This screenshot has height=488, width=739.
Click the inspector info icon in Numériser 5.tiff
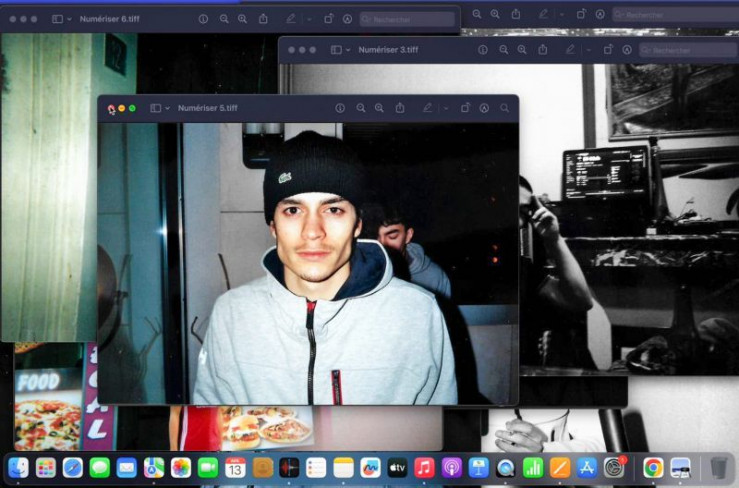[340, 108]
